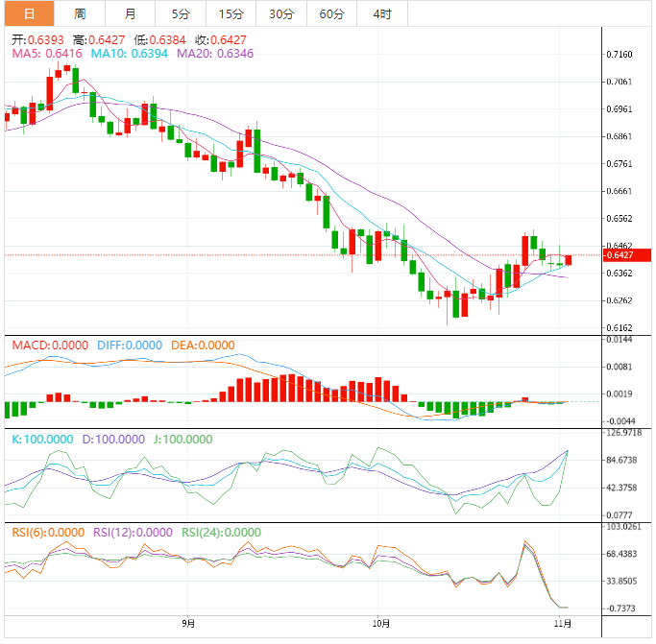Click the 0.6262 price axis label
This screenshot has width=656, height=644.
[x=620, y=300]
